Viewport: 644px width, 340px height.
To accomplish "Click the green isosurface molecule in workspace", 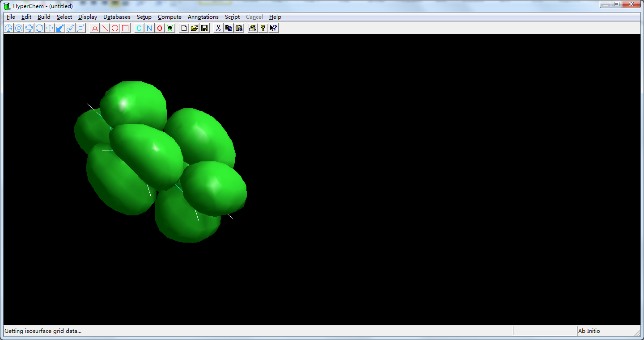I will (x=148, y=152).
